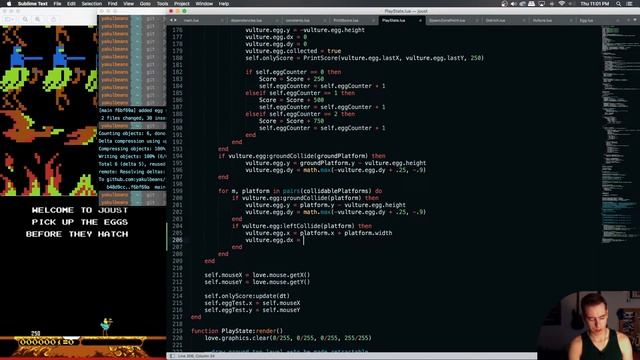Open Notification Center icon in menu bar
Screen dimensions: 640x360
[x=630, y=4]
